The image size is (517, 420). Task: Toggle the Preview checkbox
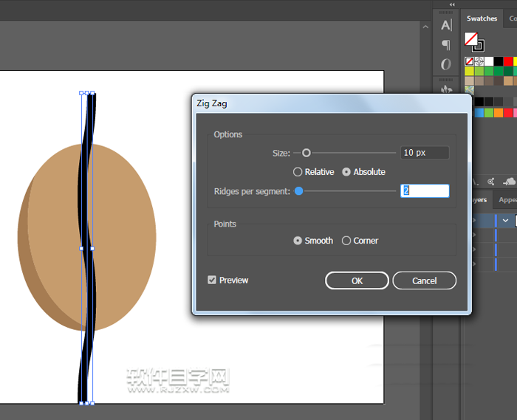tap(212, 280)
